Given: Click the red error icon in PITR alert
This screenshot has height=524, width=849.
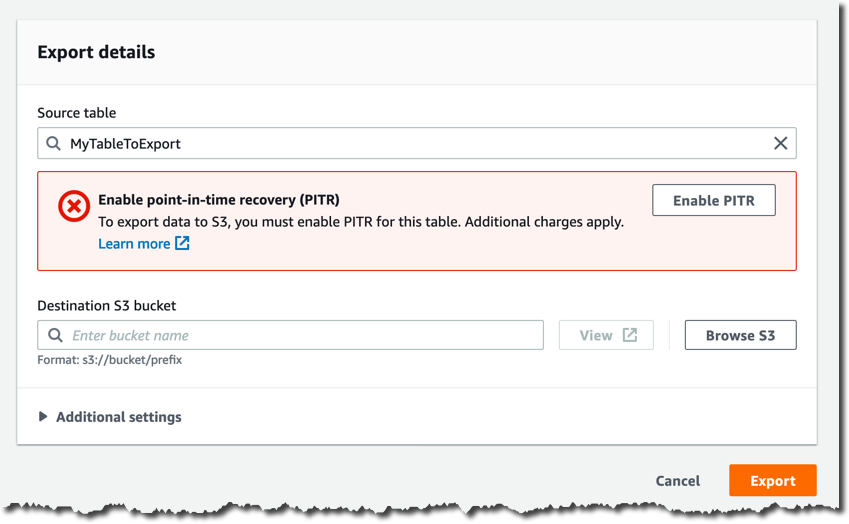Looking at the screenshot, I should click(74, 206).
